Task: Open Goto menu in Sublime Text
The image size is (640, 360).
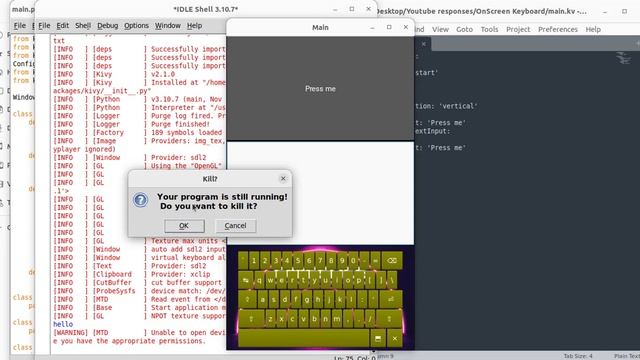Action: pos(464,29)
